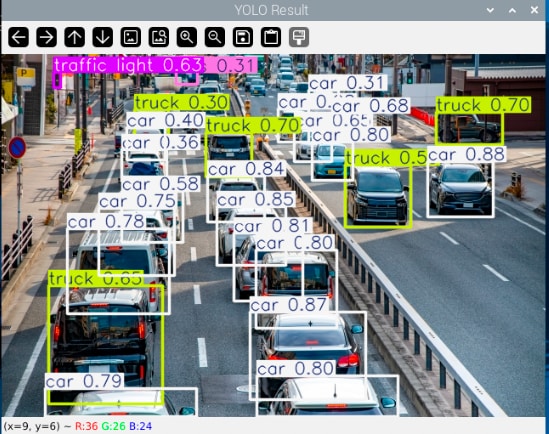This screenshot has height=434, width=549.
Task: Click the 'car 0.85' detection label
Action: [256, 200]
